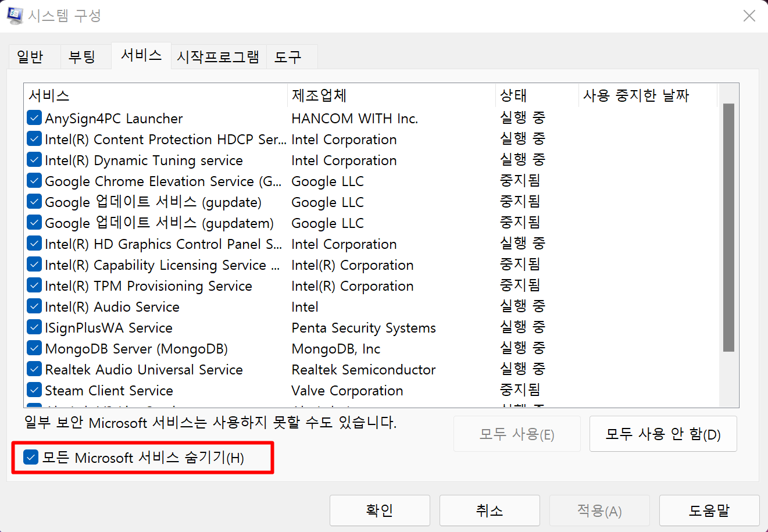Click the System Configuration title bar icon
This screenshot has height=532, width=768.
[15, 15]
